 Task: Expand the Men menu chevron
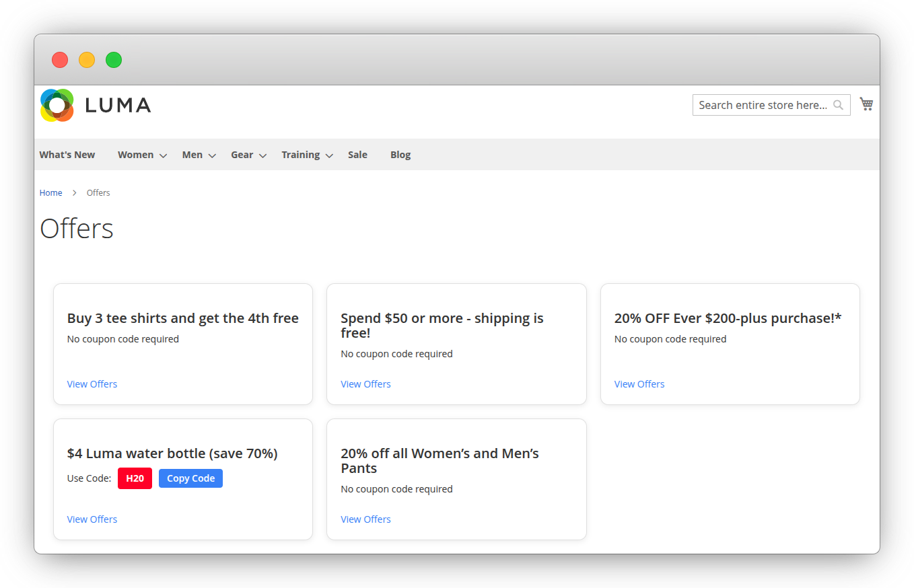212,155
